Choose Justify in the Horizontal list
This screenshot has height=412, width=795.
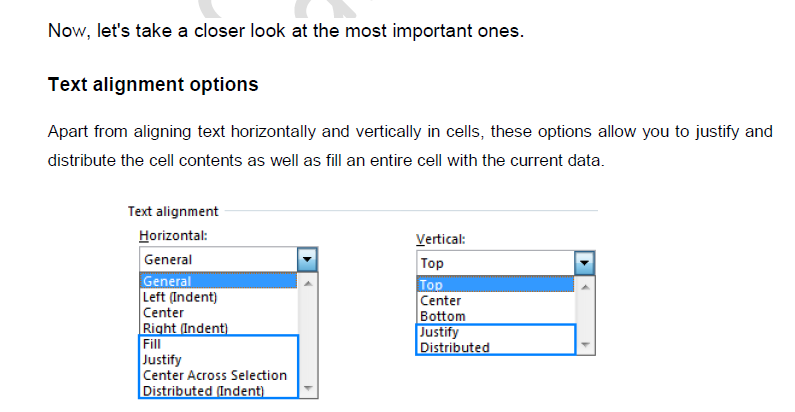coord(162,359)
